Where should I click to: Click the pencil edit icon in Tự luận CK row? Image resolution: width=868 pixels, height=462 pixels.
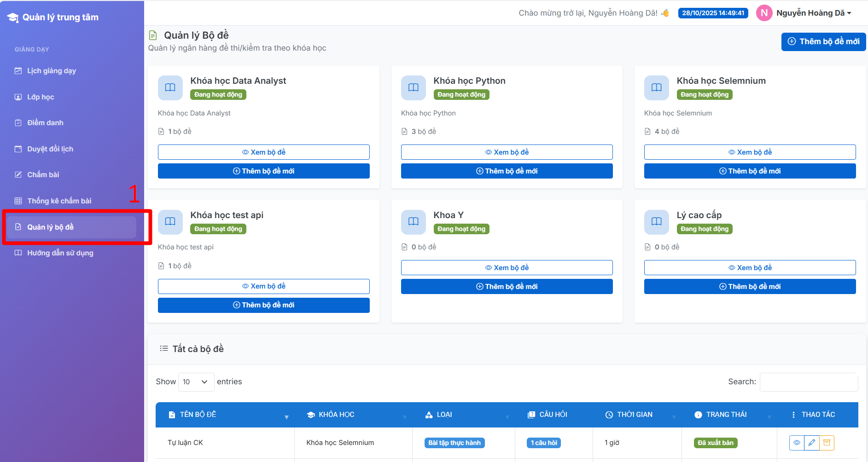812,443
